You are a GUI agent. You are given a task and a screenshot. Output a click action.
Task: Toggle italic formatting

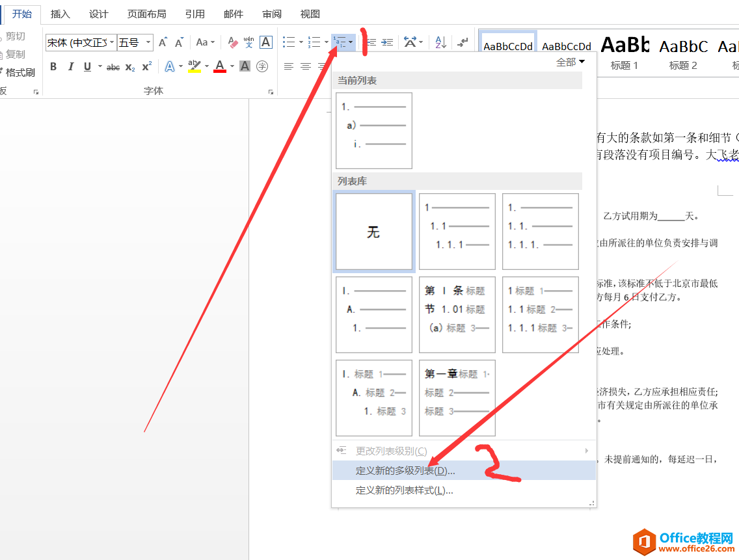click(70, 66)
